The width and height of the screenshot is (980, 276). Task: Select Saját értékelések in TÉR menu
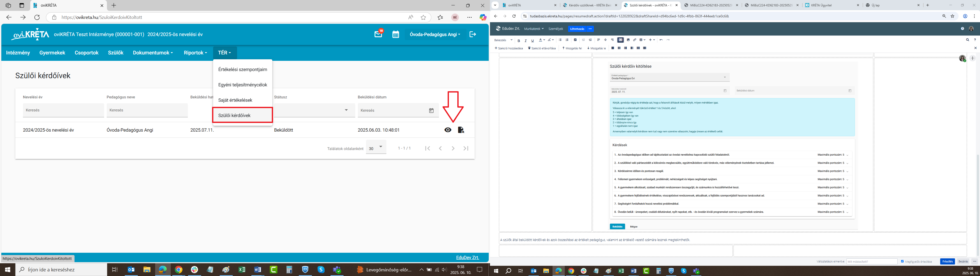[243, 100]
